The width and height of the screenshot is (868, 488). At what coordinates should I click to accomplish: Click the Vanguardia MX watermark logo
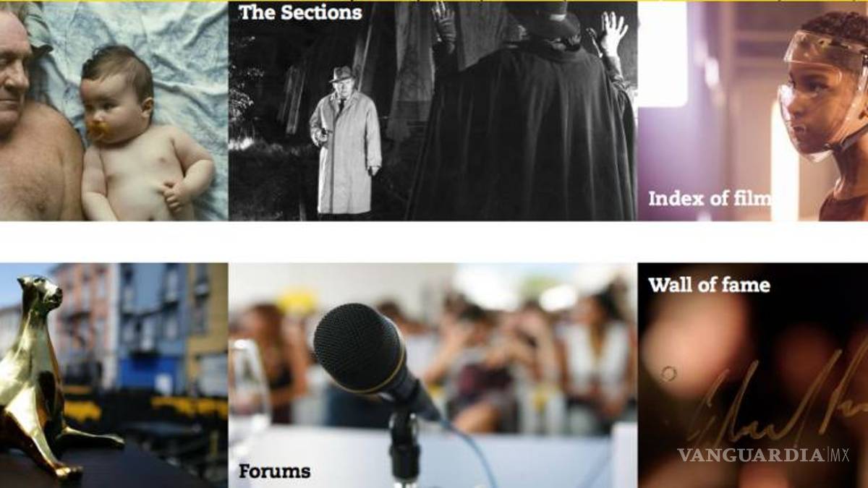(x=763, y=455)
